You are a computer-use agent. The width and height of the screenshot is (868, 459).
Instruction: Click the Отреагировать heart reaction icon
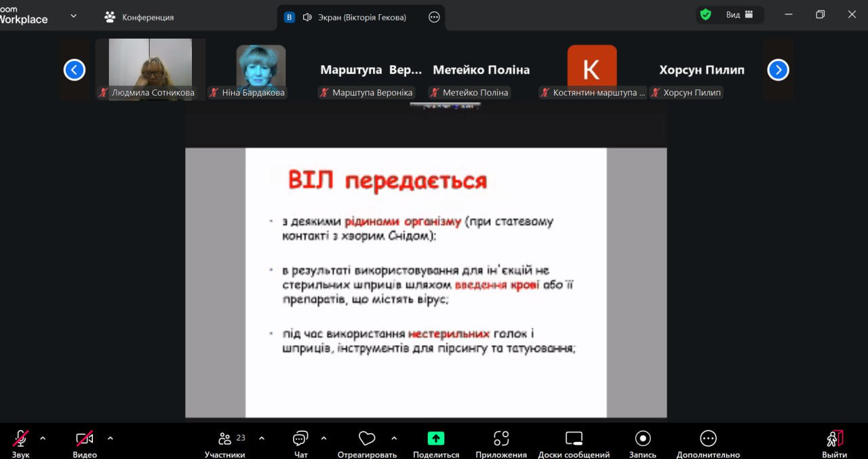tap(367, 439)
